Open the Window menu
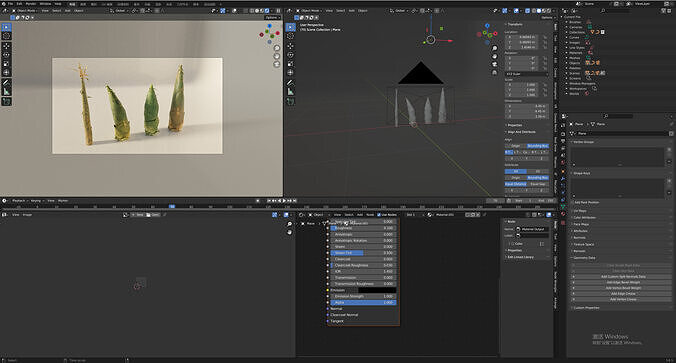Viewport: 676px width, 363px height. pyautogui.click(x=45, y=3)
